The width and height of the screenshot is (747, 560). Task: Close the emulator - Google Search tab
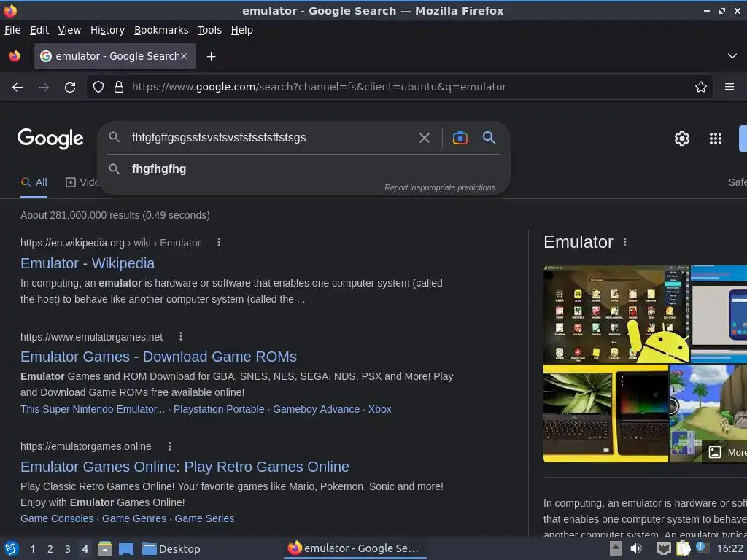[x=184, y=56]
